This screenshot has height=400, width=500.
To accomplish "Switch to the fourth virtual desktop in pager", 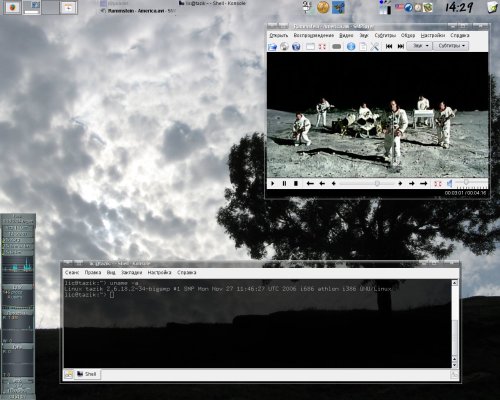I will click(68, 7).
